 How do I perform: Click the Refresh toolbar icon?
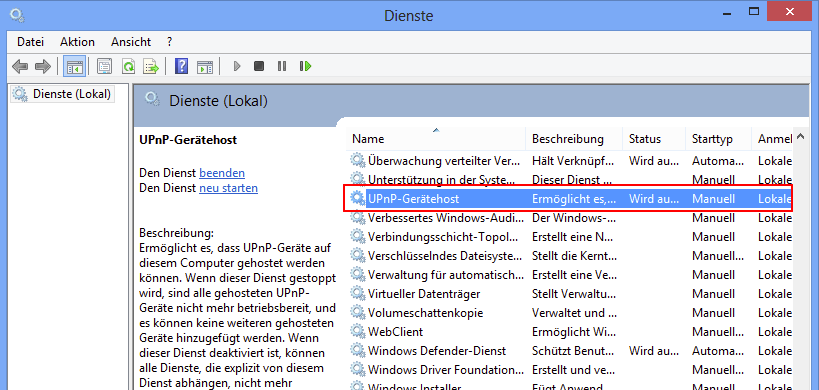pos(128,66)
